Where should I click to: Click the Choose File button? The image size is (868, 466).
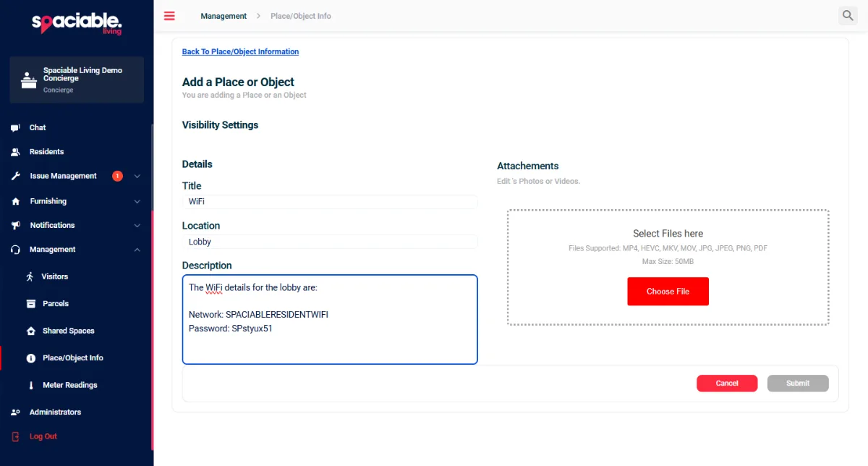[668, 292]
